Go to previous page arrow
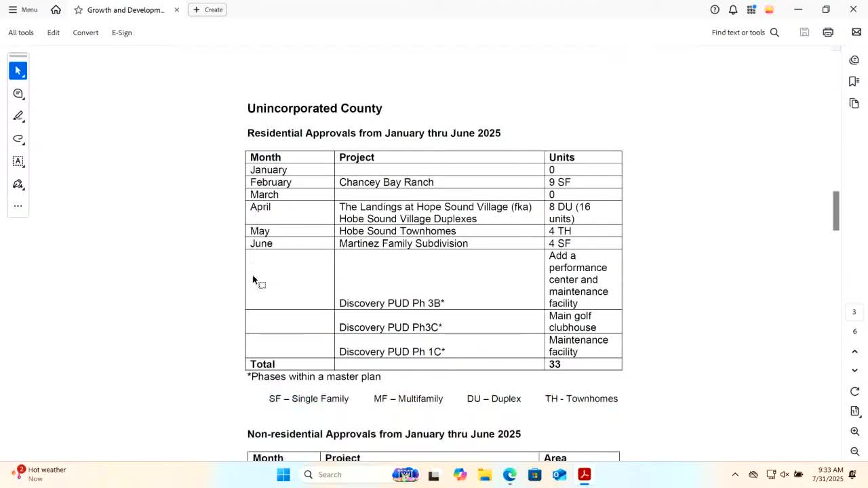 pyautogui.click(x=854, y=352)
